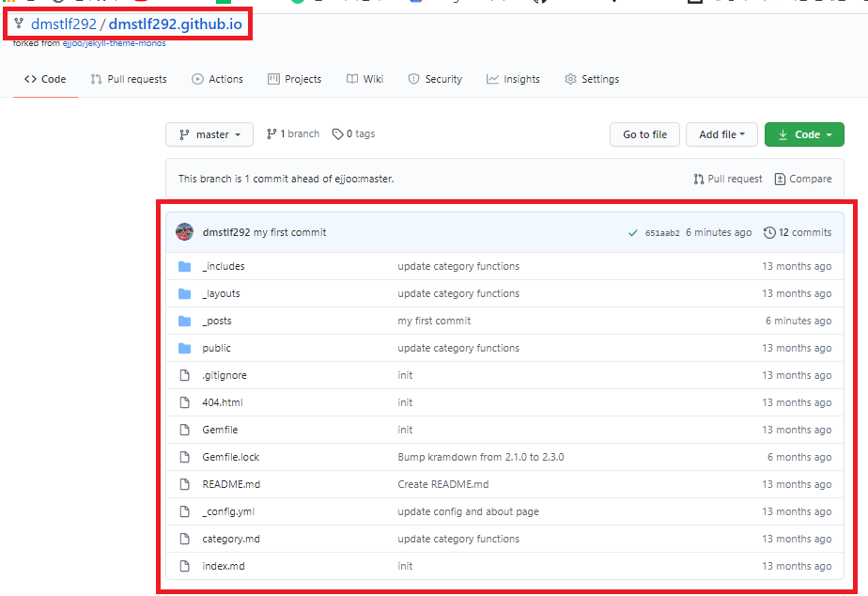Screen dimensions: 868x596
Task: Open the Settings tab
Action: coord(592,79)
